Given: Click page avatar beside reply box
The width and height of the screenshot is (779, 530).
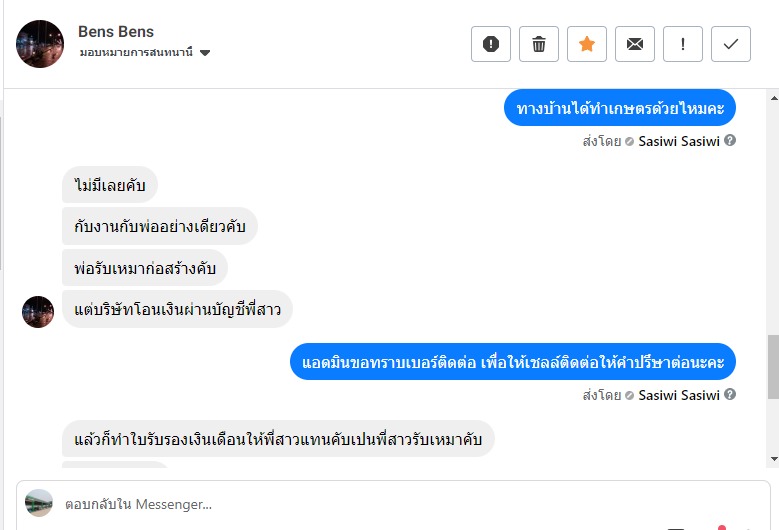Looking at the screenshot, I should 39,503.
